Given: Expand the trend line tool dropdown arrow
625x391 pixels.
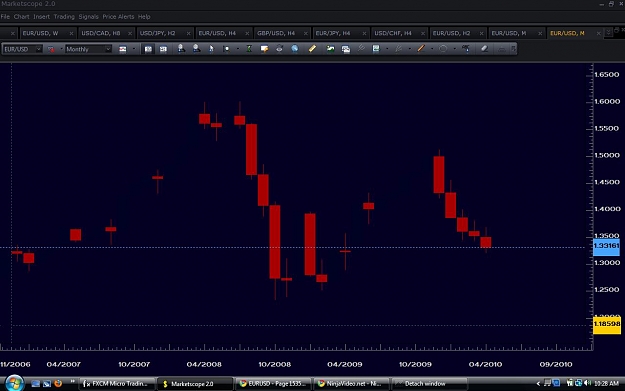Looking at the screenshot, I should click(x=432, y=49).
